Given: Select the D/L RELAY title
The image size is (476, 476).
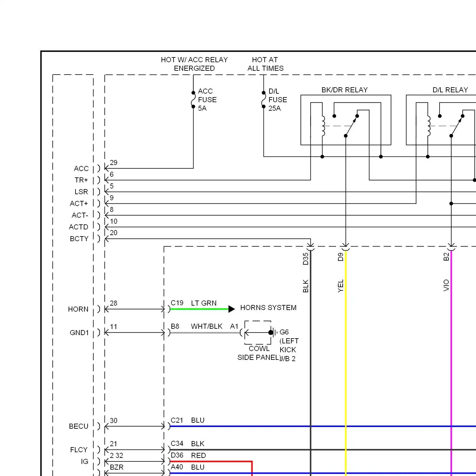Looking at the screenshot, I should pyautogui.click(x=450, y=90).
